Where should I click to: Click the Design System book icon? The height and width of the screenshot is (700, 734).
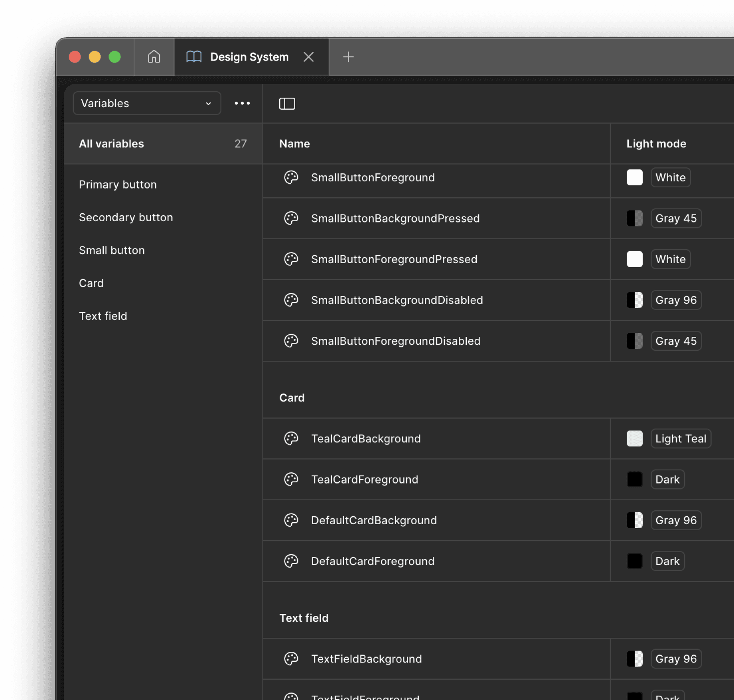coord(194,57)
